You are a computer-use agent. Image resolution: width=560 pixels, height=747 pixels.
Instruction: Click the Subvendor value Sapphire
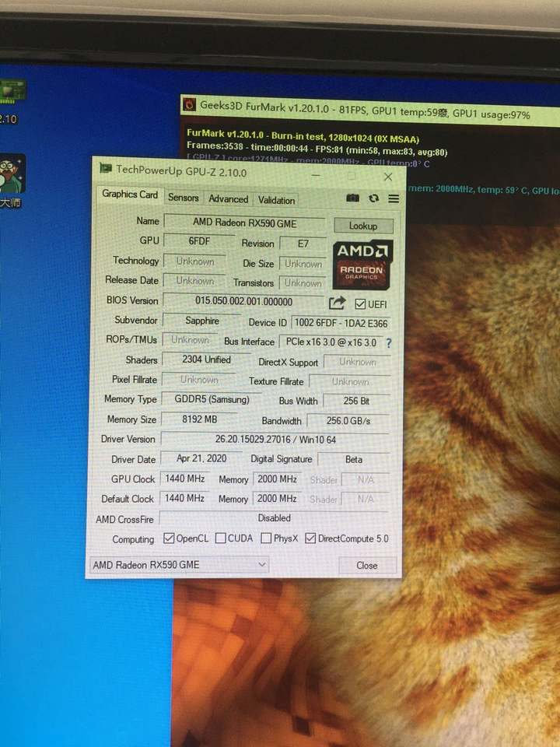(x=202, y=321)
